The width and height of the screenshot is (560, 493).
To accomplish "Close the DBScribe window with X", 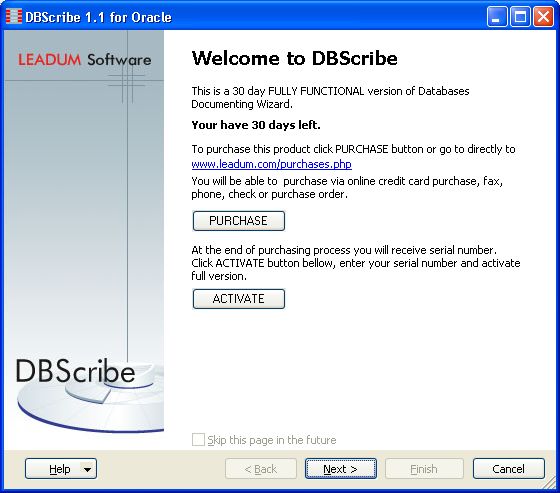I will [543, 16].
